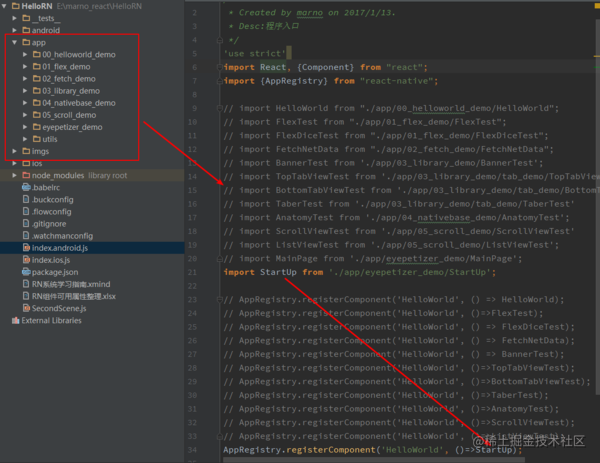The width and height of the screenshot is (600, 463).
Task: Click the .flowconfig file icon
Action: coord(26,211)
